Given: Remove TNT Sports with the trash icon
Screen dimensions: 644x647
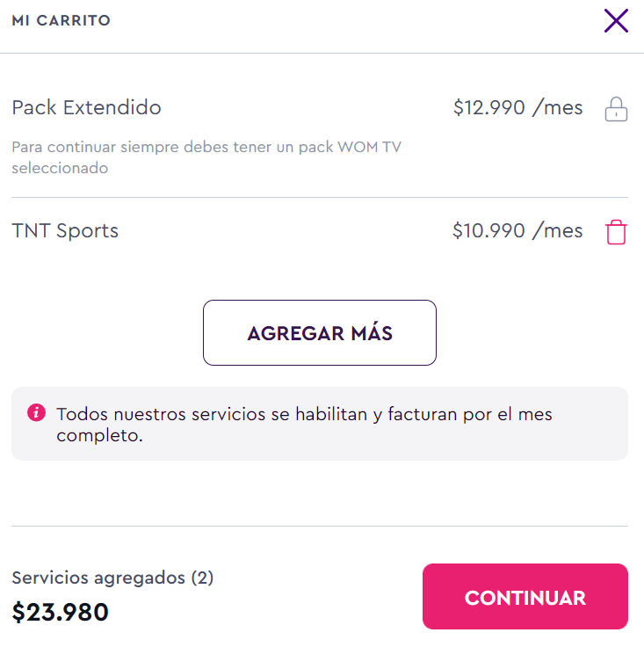Looking at the screenshot, I should click(x=616, y=233).
